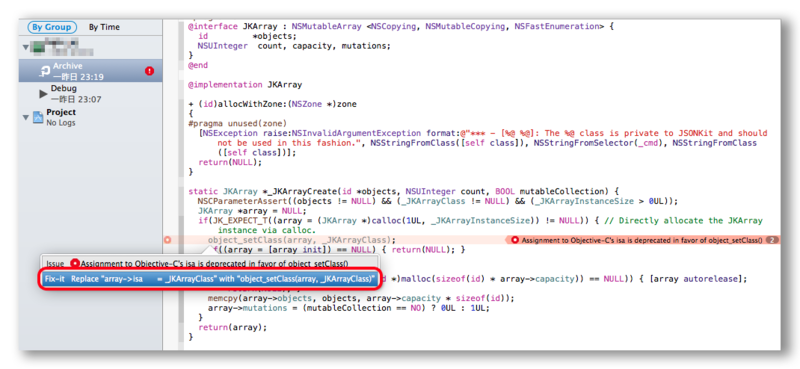Click the red error badge on Archive
This screenshot has height=369, width=800.
[149, 71]
